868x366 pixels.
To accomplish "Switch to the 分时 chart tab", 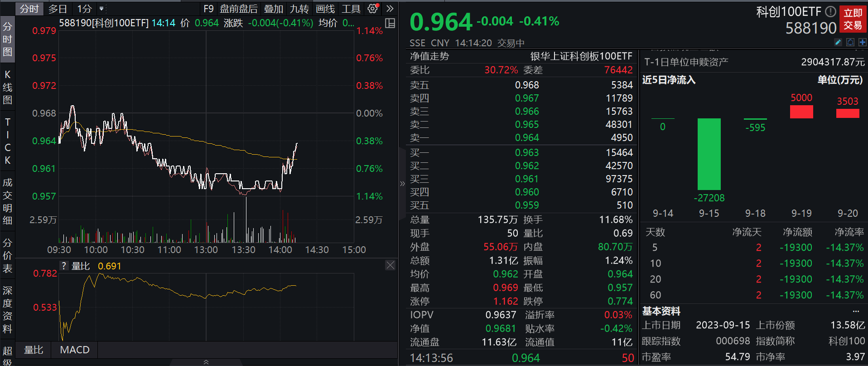I will (x=29, y=9).
